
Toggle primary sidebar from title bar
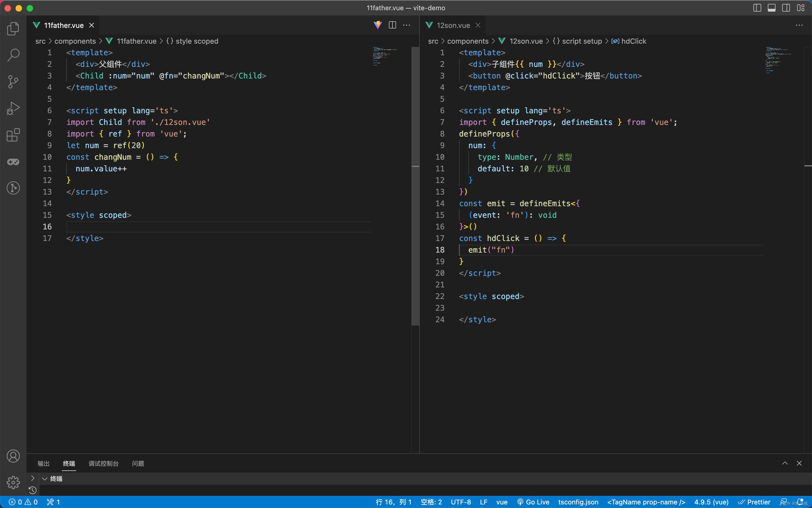coord(757,8)
